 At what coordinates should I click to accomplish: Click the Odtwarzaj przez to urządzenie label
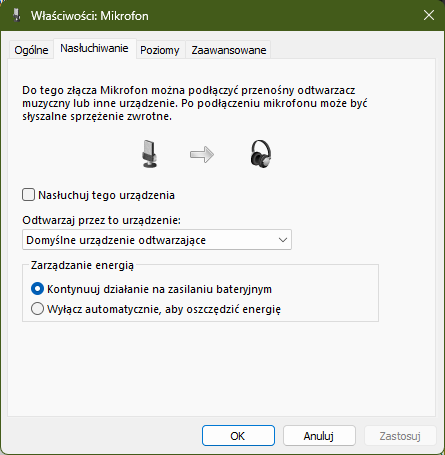pos(101,220)
